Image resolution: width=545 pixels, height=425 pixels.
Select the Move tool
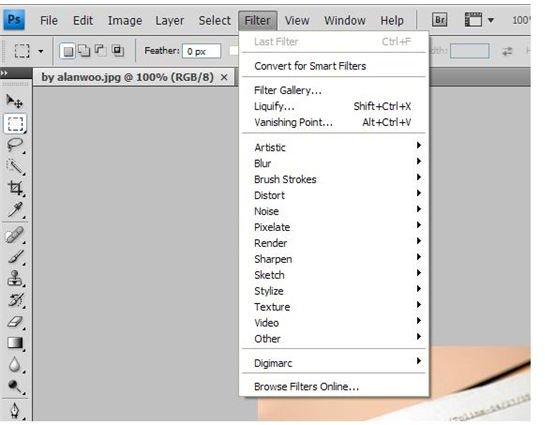pos(15,101)
